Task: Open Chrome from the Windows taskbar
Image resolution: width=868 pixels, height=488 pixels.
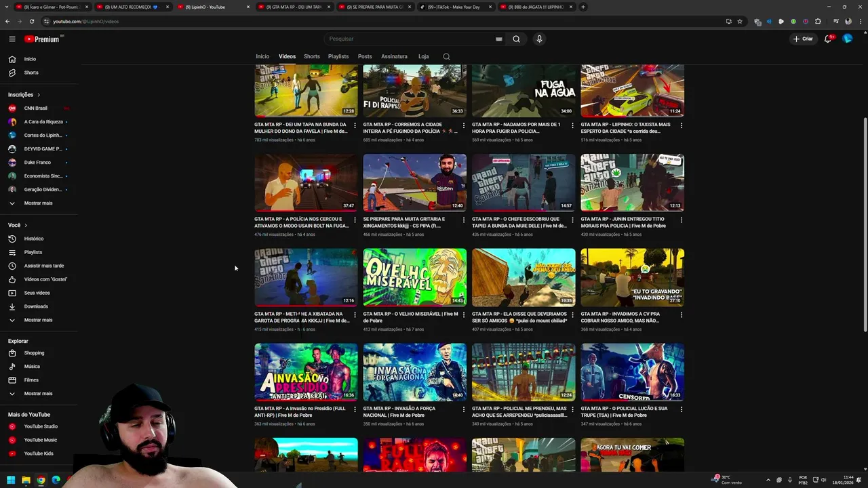Action: point(41,480)
